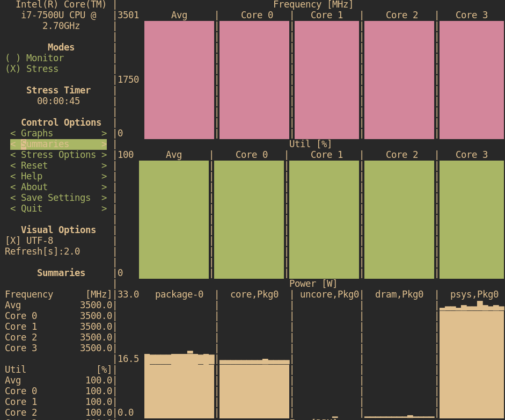
Task: Click the Control Options heading
Action: pyautogui.click(x=61, y=122)
